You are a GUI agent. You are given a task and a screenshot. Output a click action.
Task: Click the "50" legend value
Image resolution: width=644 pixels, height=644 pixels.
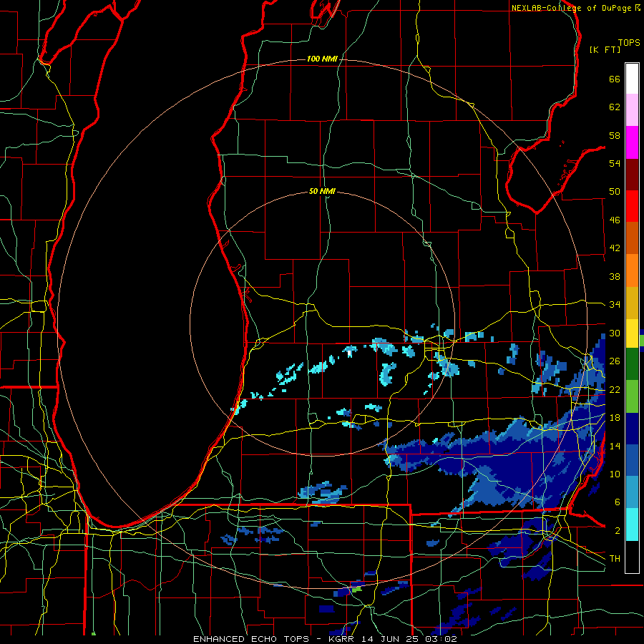tap(615, 192)
